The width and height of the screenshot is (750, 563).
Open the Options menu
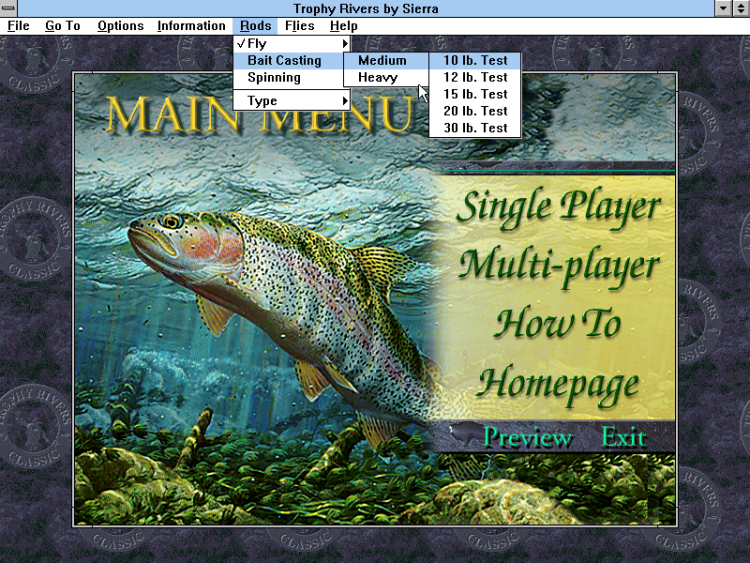click(x=120, y=26)
